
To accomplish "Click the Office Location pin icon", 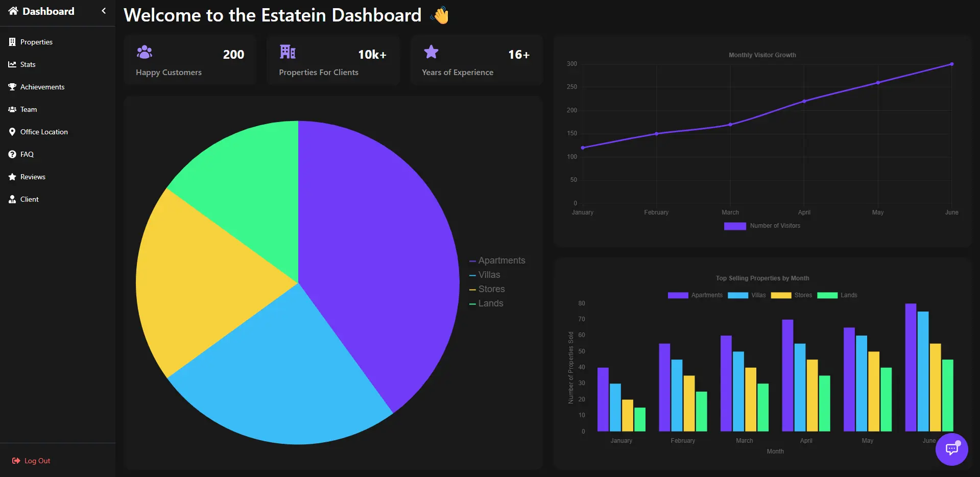I will tap(12, 132).
